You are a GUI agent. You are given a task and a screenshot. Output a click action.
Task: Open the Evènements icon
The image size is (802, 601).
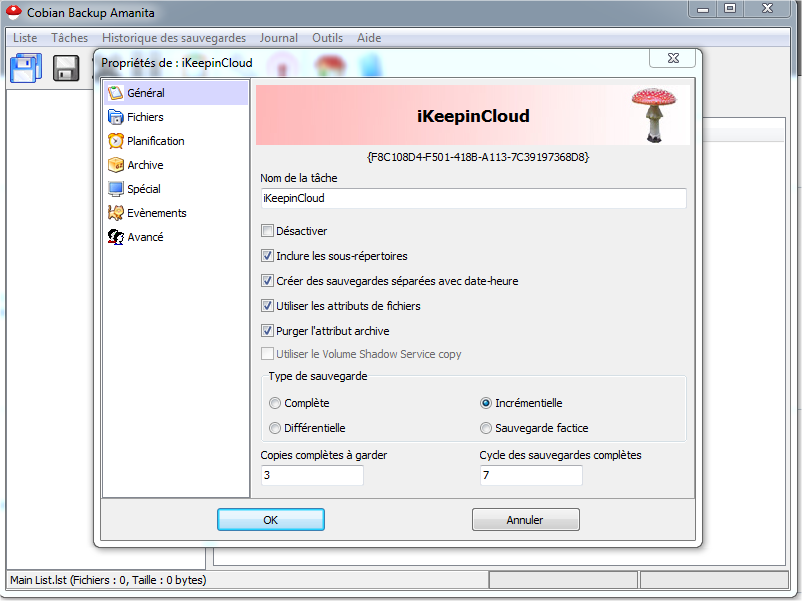point(116,213)
